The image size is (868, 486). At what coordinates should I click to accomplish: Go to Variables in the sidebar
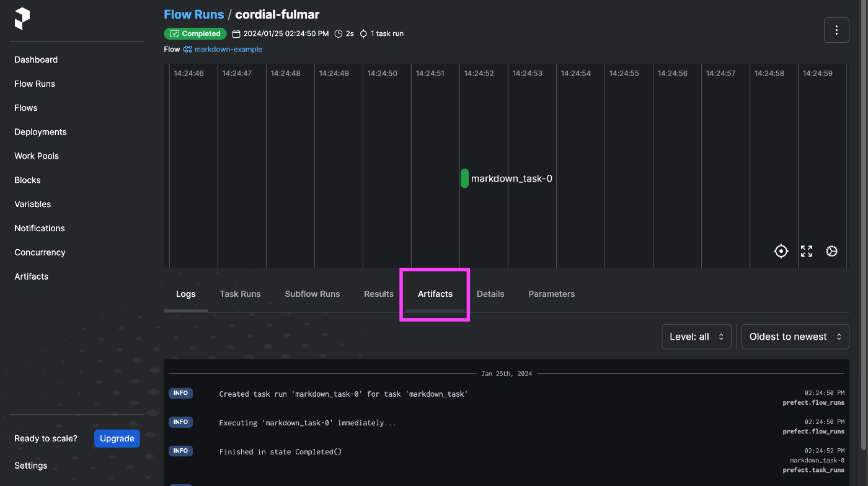click(33, 205)
